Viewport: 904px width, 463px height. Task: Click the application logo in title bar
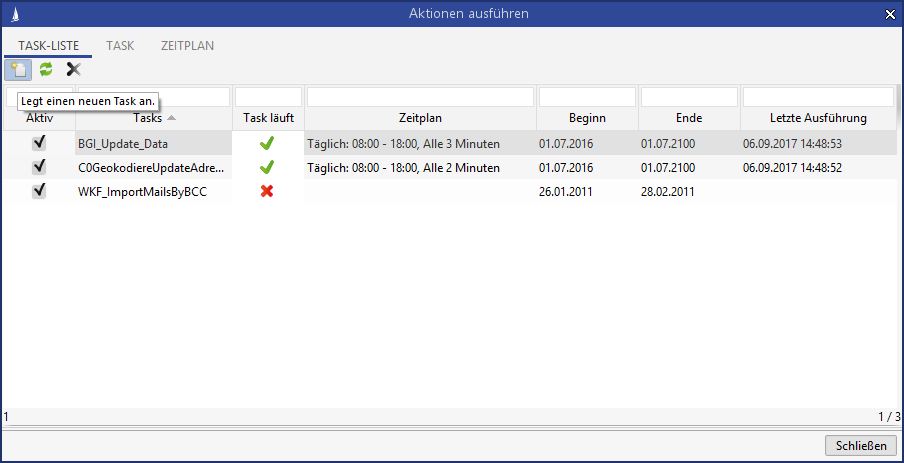pos(13,13)
